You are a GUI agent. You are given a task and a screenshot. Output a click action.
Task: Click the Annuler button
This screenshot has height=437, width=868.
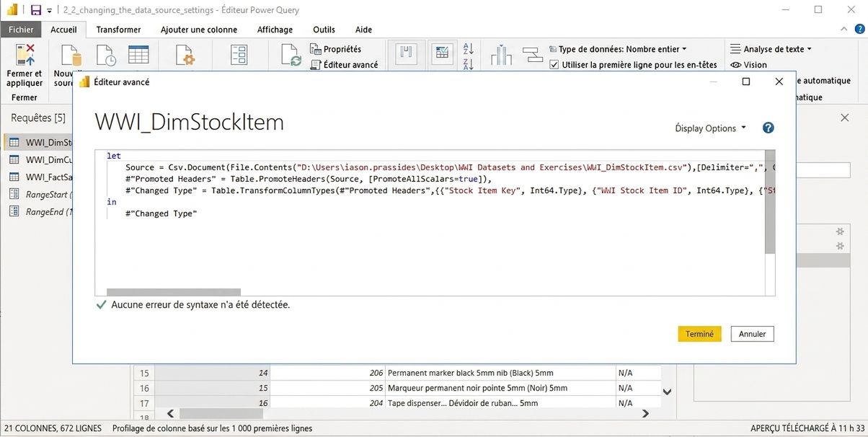tap(753, 334)
